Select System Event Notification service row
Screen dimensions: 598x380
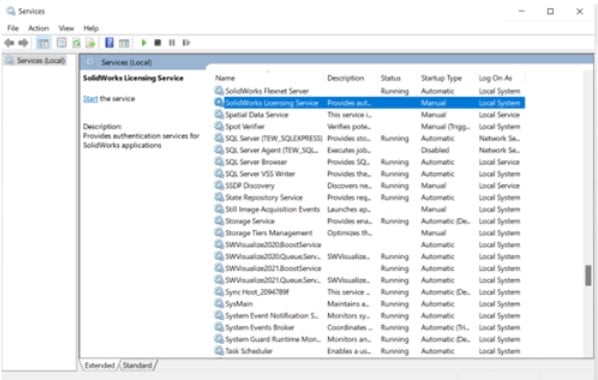pyautogui.click(x=369, y=316)
